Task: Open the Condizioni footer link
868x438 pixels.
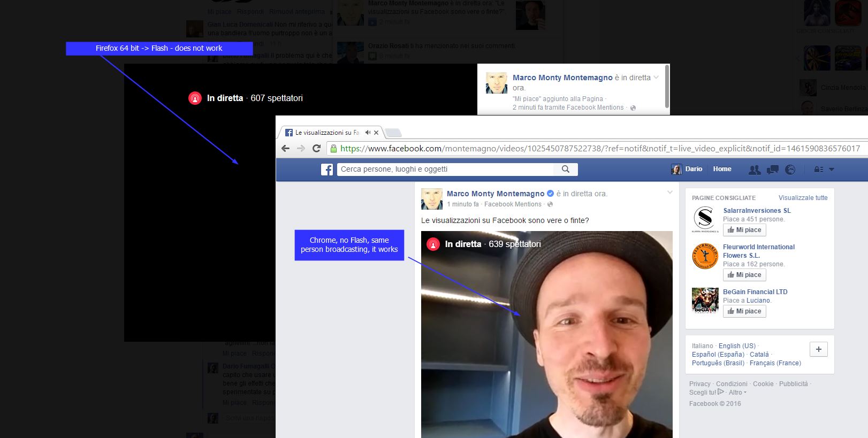Action: (x=732, y=384)
